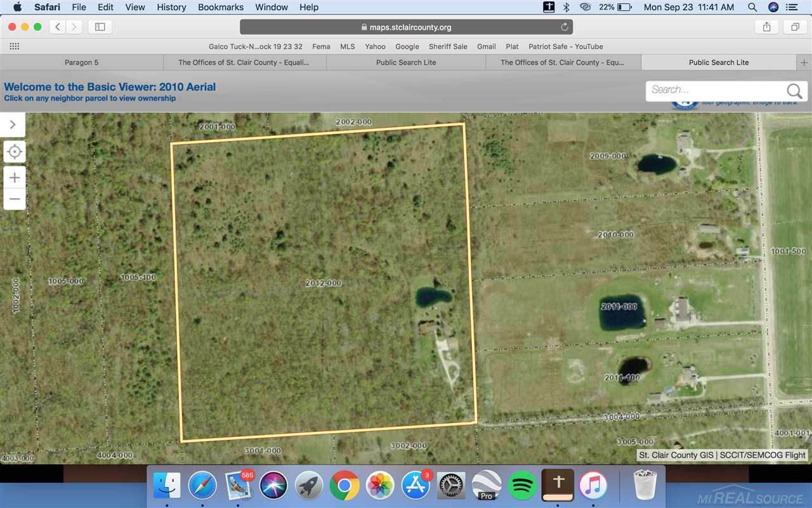Open Spotify from the Dock
This screenshot has height=508, width=812.
[x=523, y=486]
